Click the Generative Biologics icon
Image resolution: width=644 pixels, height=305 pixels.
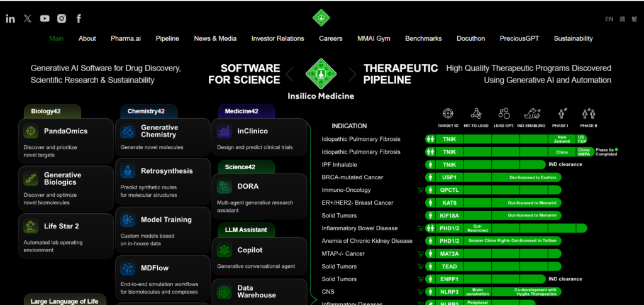tap(30, 179)
